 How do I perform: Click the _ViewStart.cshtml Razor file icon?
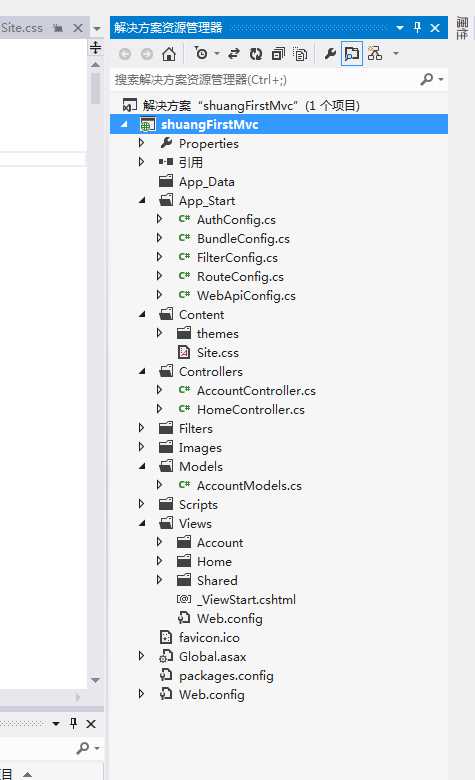click(x=184, y=599)
